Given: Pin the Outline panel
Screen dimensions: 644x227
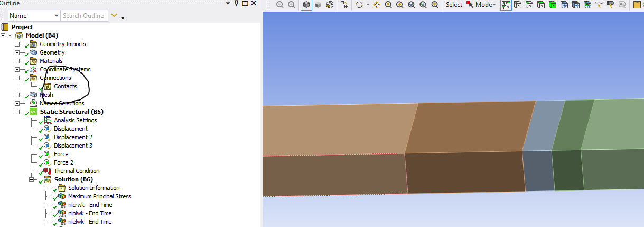Looking at the screenshot, I should tap(237, 3).
